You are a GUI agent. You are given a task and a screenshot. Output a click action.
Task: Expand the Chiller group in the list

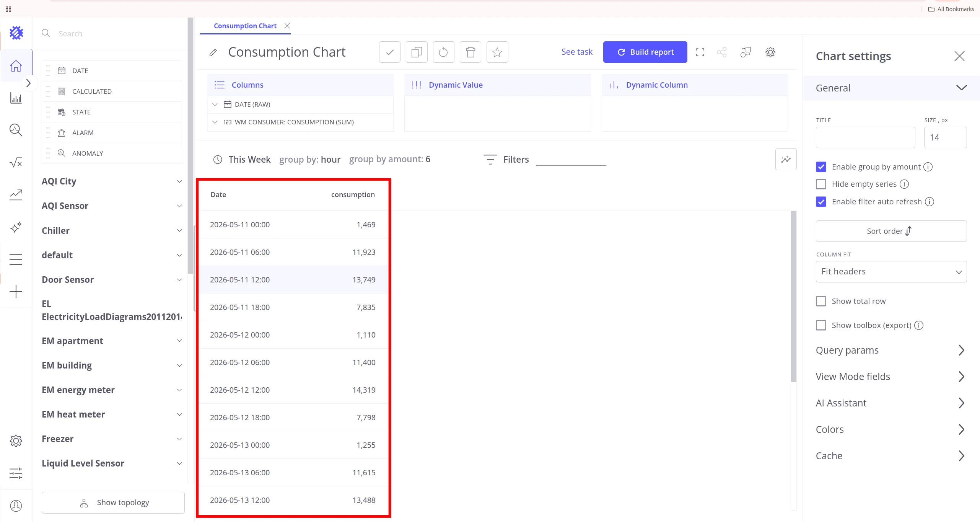click(112, 231)
